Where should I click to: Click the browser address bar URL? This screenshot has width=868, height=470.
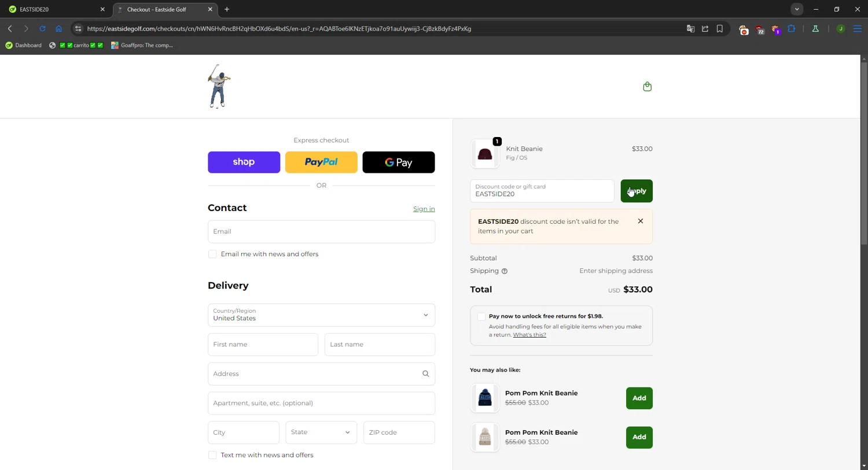(279, 28)
